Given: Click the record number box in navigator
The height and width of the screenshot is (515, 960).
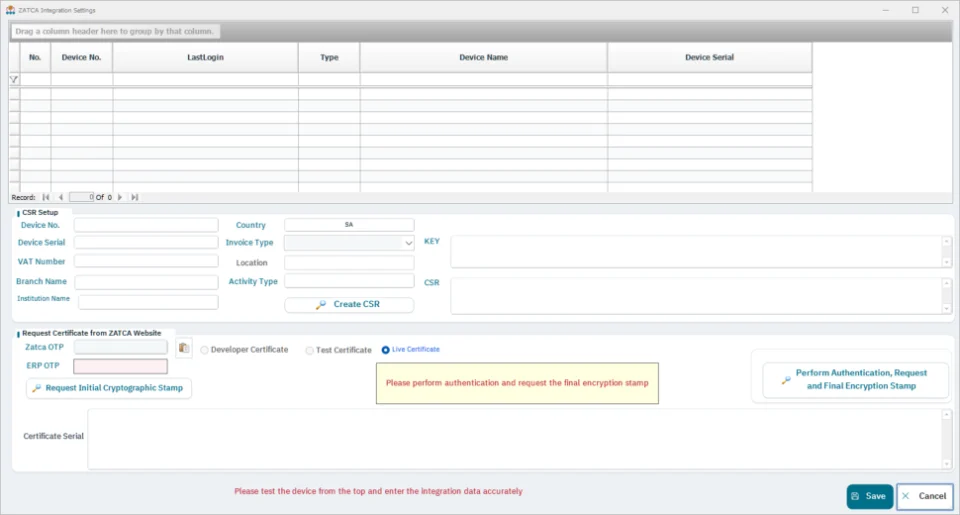Looking at the screenshot, I should 81,197.
